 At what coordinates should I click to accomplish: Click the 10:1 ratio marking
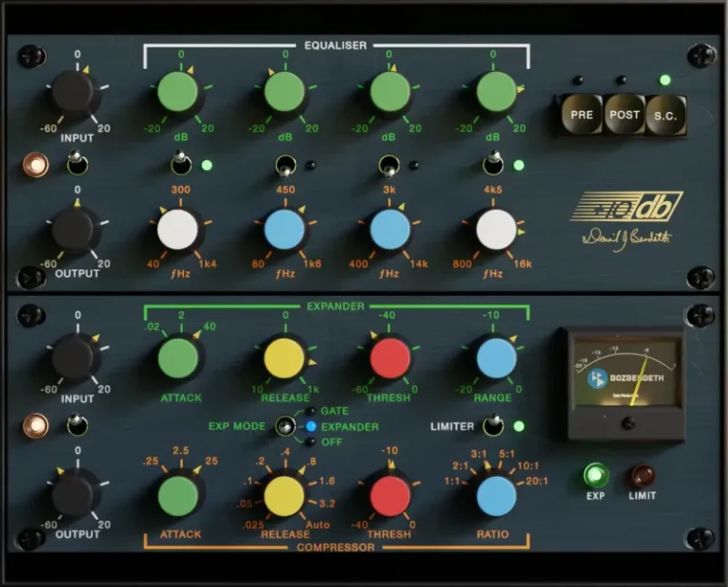pyautogui.click(x=528, y=466)
